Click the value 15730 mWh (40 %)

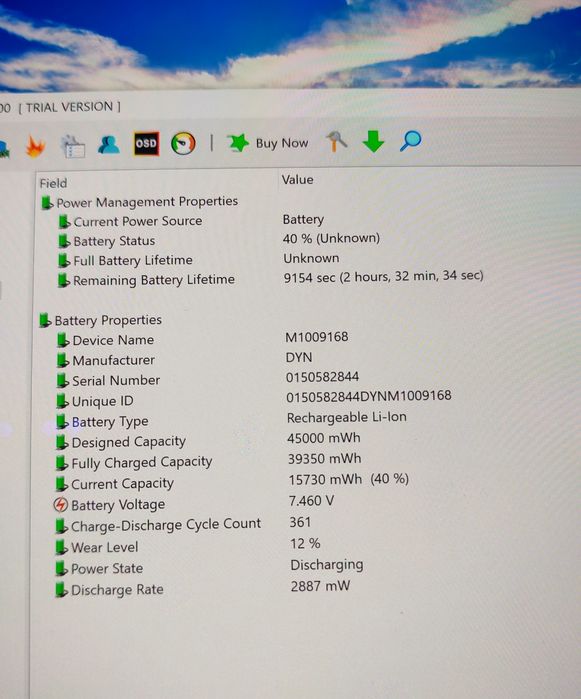point(349,480)
